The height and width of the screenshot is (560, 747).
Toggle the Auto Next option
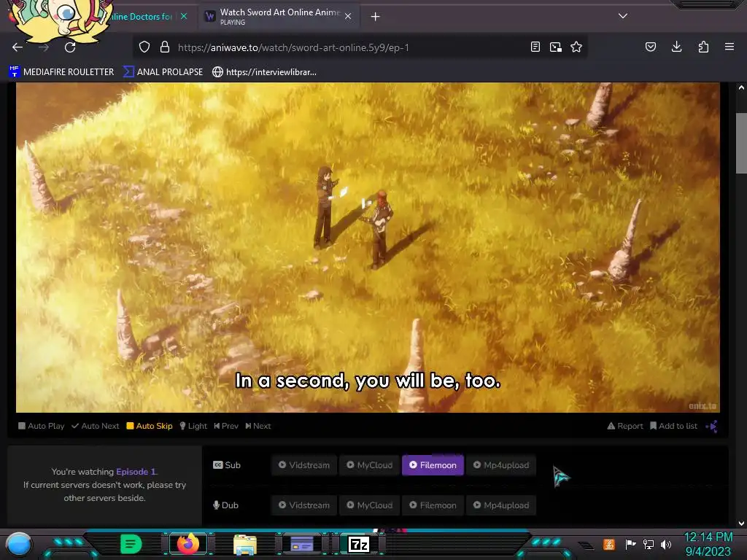pyautogui.click(x=96, y=426)
